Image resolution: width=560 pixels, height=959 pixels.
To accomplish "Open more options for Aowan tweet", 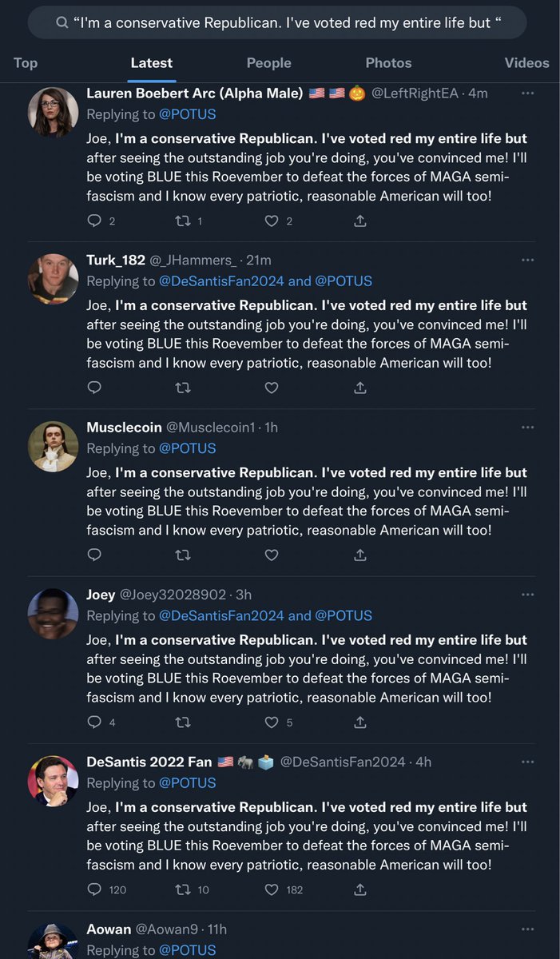I will click(527, 929).
